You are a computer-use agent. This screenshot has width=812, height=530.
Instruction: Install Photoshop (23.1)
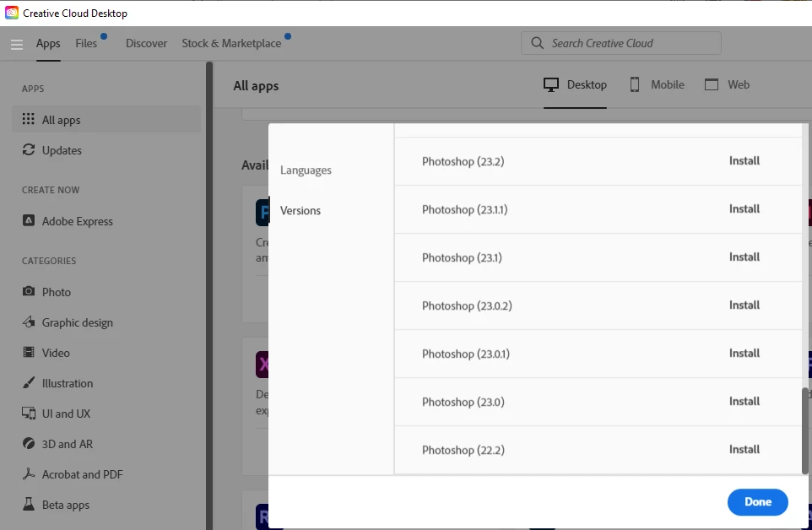coord(744,257)
